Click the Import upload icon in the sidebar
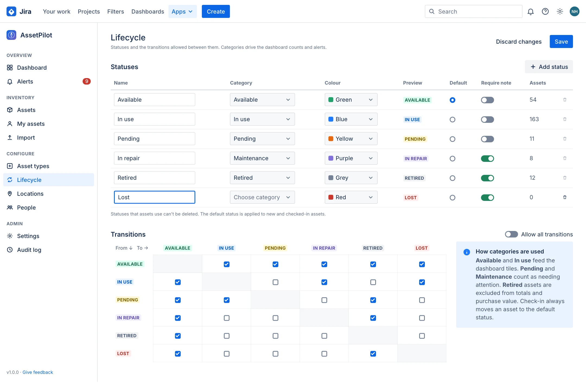 (x=10, y=137)
